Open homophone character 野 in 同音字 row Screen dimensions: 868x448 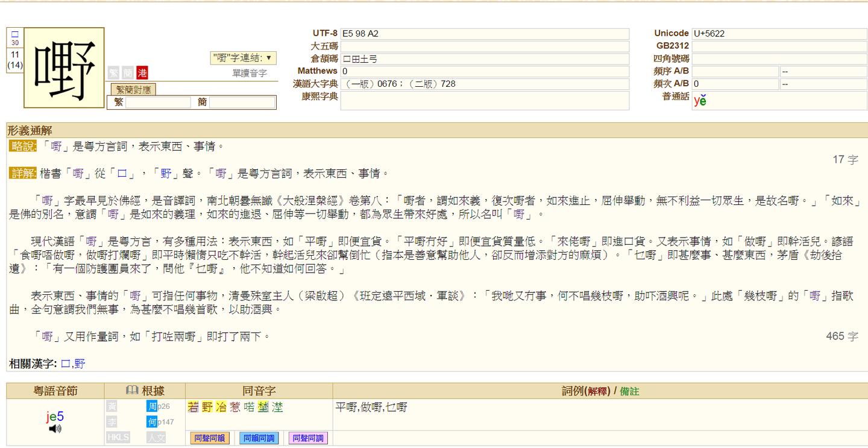pyautogui.click(x=207, y=407)
